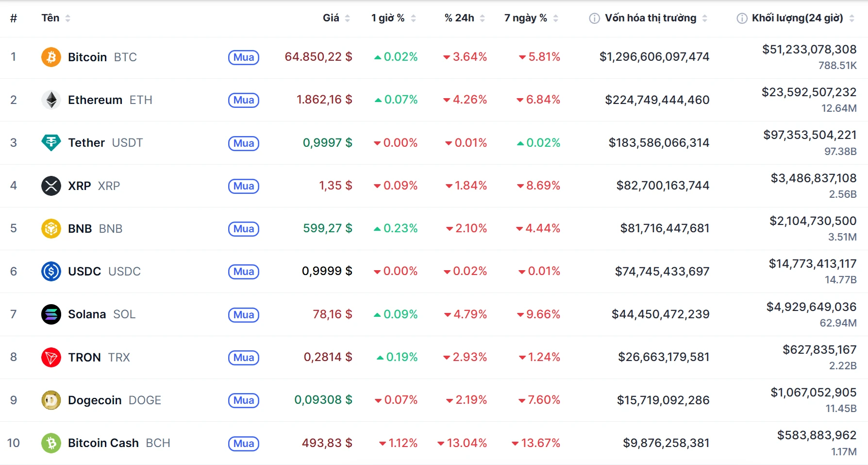Open info tooltip for Khối lượng(24 giờ)
868x465 pixels.
point(742,18)
